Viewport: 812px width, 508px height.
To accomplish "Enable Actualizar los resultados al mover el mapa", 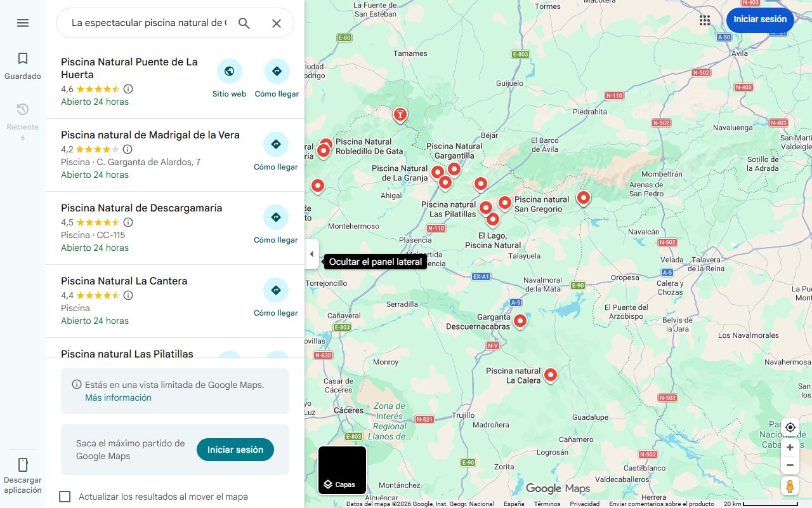I will (65, 497).
